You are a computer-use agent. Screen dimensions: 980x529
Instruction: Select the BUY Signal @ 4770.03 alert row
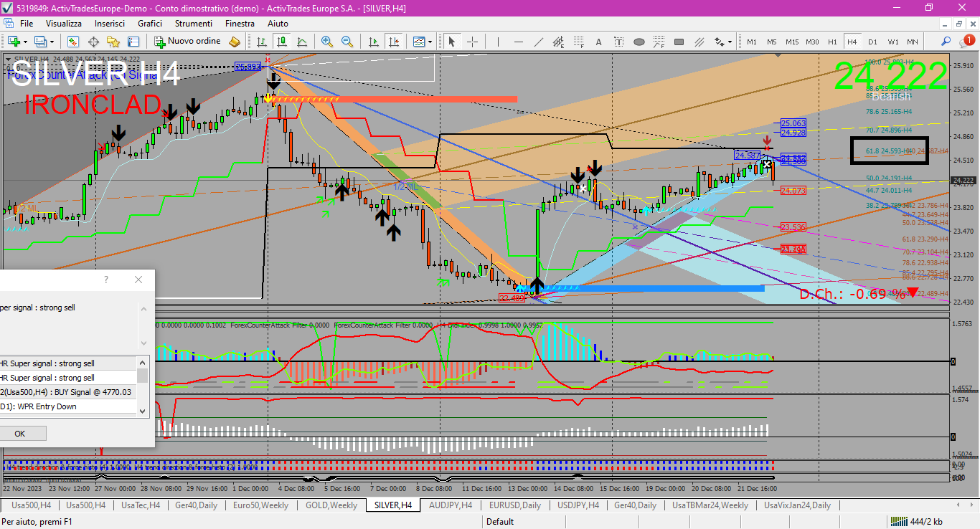coord(68,392)
